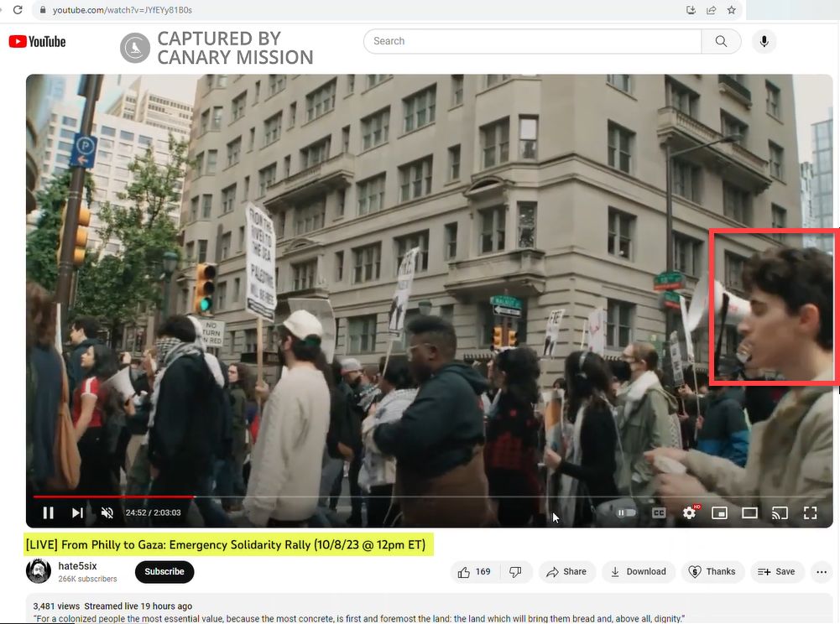Pause the video playback

(48, 512)
